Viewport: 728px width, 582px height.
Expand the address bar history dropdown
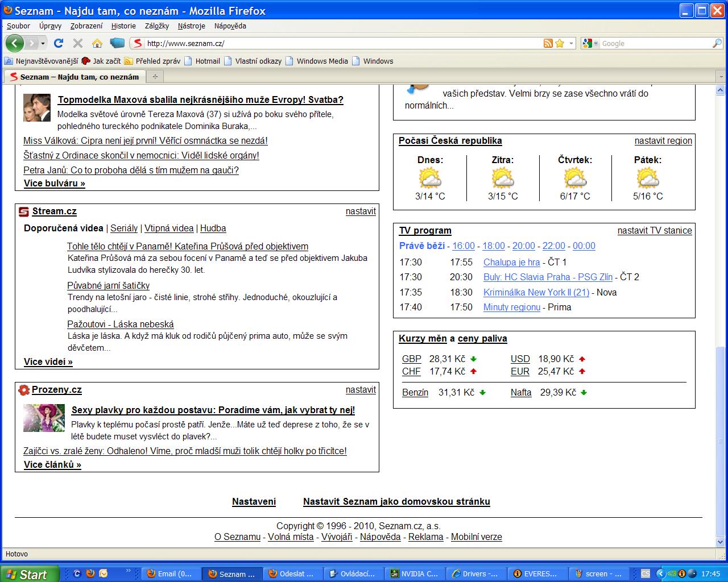[572, 43]
